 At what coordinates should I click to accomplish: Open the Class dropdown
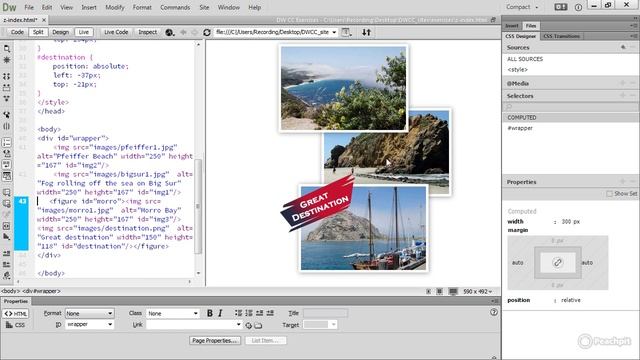pyautogui.click(x=173, y=313)
